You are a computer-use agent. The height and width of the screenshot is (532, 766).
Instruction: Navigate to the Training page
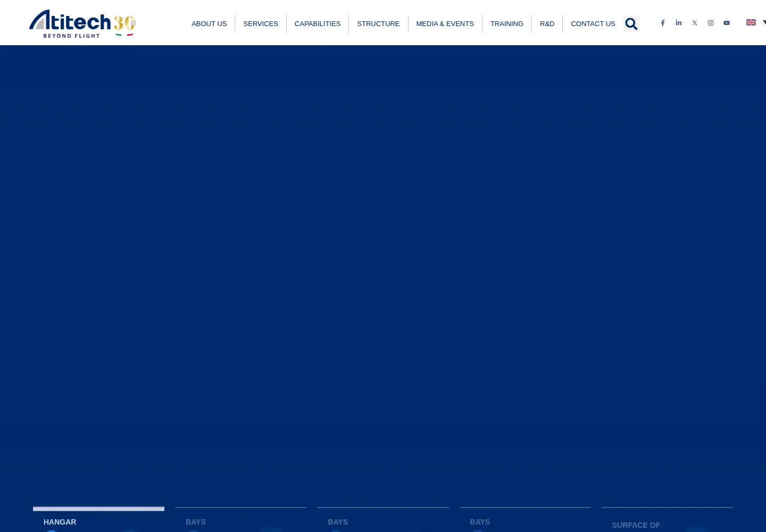507,24
